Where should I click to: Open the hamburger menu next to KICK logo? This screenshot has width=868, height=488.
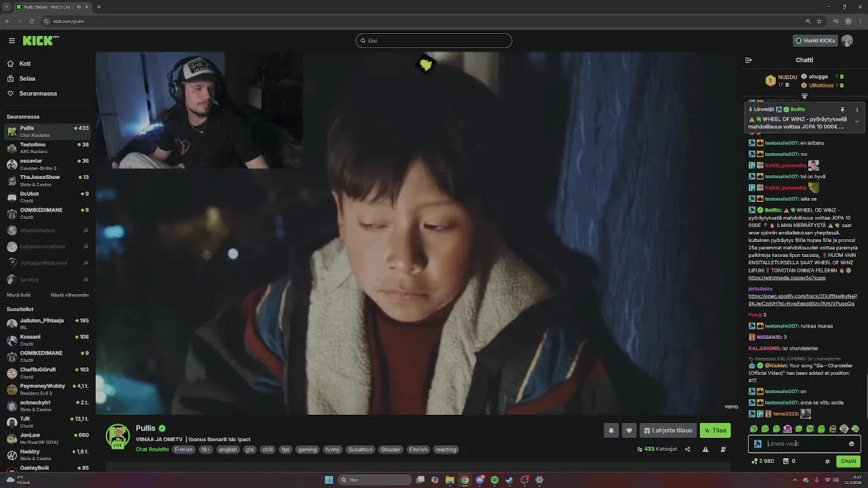(12, 41)
